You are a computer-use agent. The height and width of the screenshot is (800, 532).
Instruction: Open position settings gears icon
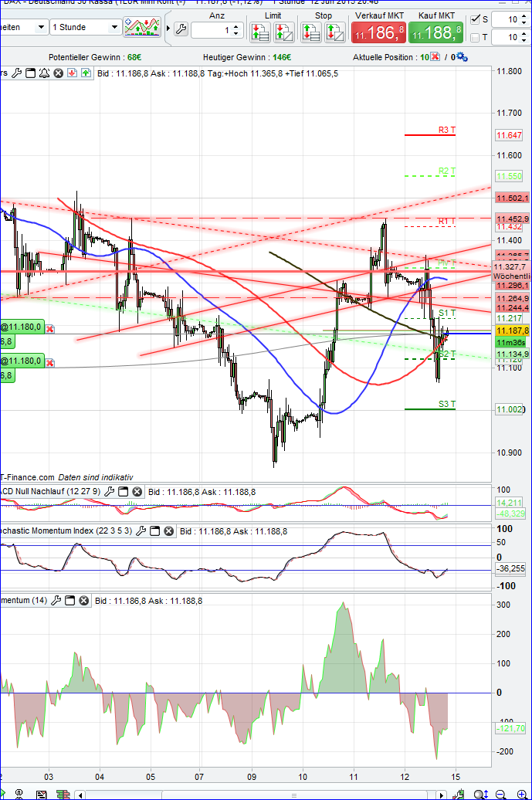click(462, 57)
